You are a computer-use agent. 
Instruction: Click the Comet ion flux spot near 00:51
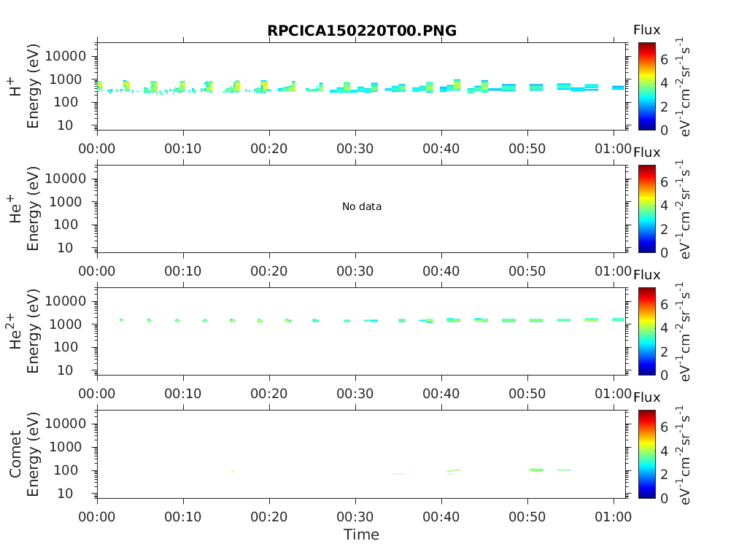point(536,470)
